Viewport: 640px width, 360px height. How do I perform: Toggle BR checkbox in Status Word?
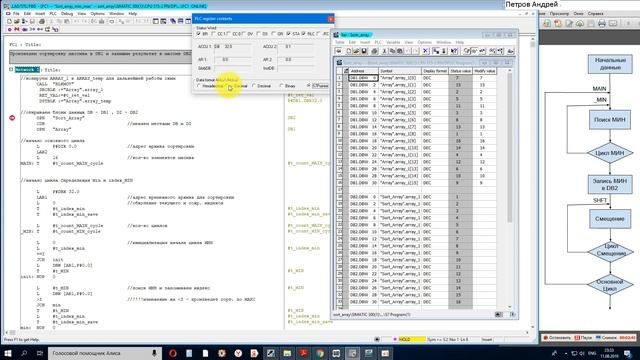[199, 33]
